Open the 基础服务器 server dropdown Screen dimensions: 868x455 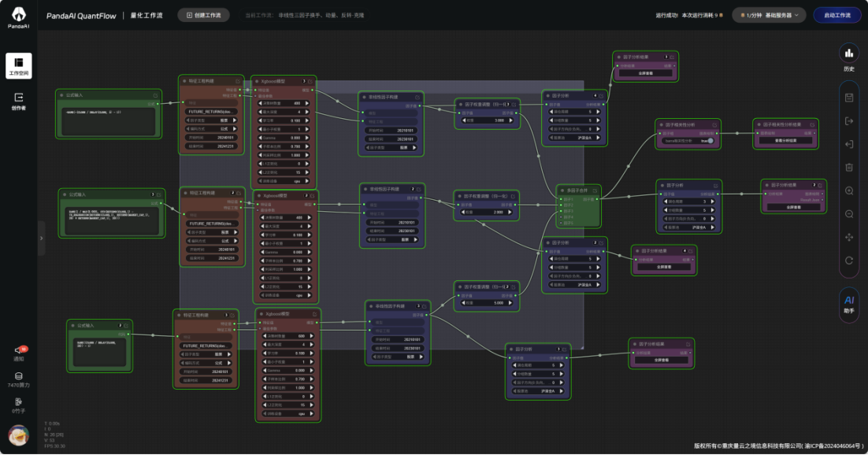769,15
